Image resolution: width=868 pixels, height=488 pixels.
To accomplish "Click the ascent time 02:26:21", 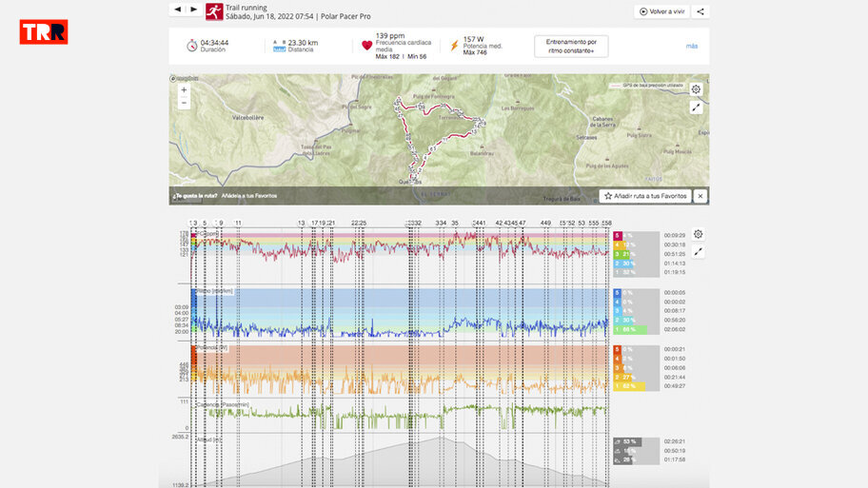I will coord(675,442).
